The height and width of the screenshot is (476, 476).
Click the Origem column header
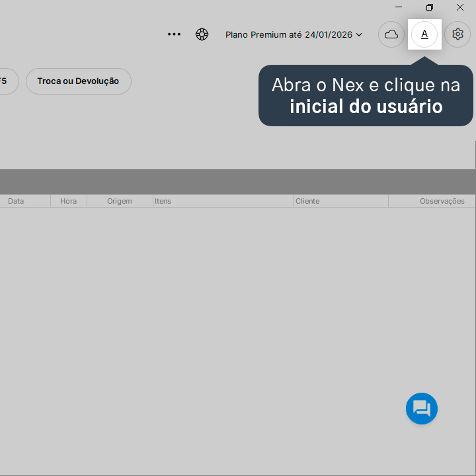(120, 201)
